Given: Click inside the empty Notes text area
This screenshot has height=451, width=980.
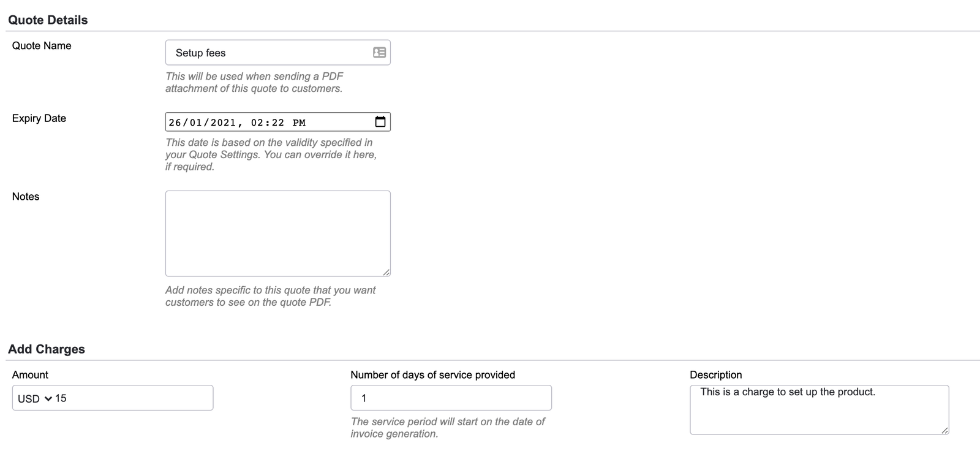Looking at the screenshot, I should coord(277,233).
